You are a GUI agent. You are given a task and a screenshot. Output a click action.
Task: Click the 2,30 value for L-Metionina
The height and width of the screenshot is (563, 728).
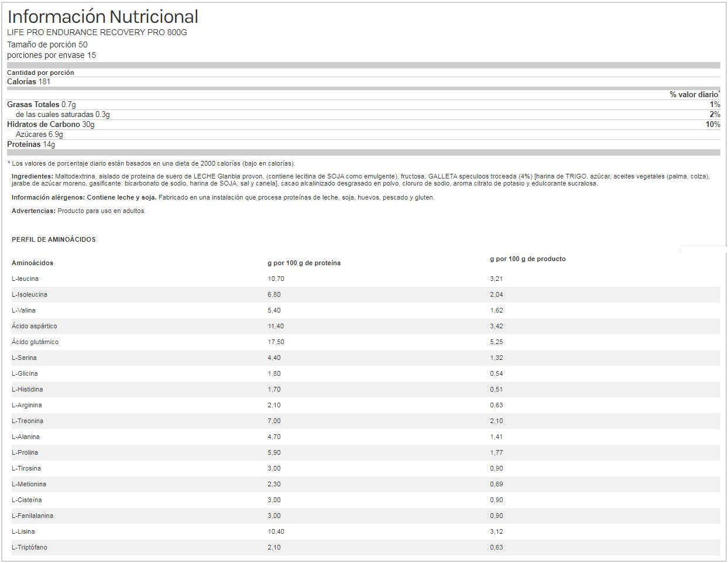coord(274,484)
